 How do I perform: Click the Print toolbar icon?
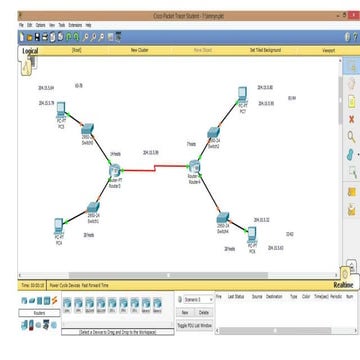click(45, 37)
